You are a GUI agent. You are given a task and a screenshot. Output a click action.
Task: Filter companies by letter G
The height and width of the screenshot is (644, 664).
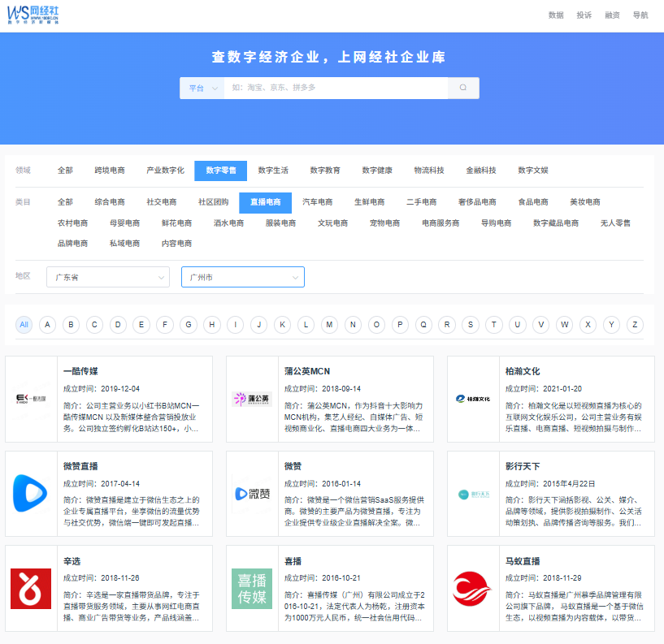(x=189, y=325)
